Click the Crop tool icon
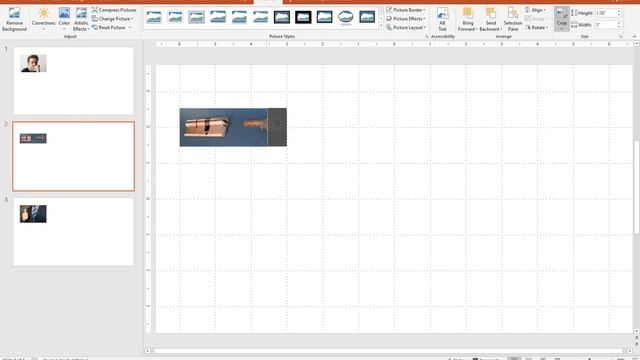 click(562, 13)
